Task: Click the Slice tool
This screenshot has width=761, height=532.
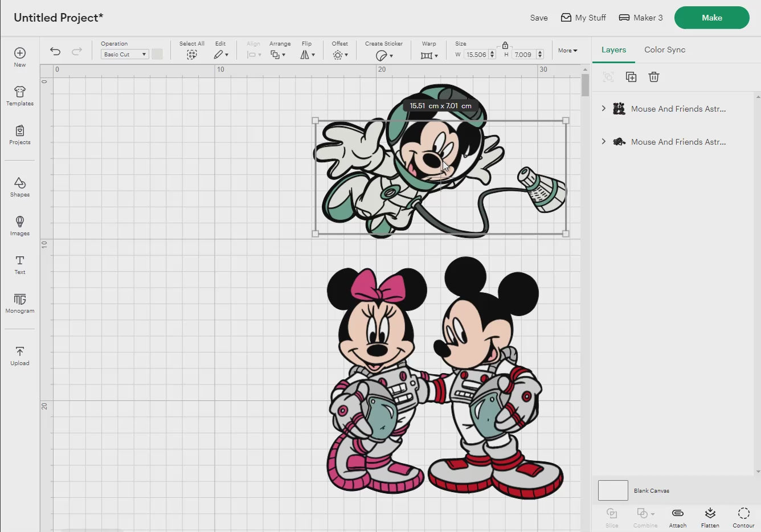Action: pyautogui.click(x=612, y=518)
